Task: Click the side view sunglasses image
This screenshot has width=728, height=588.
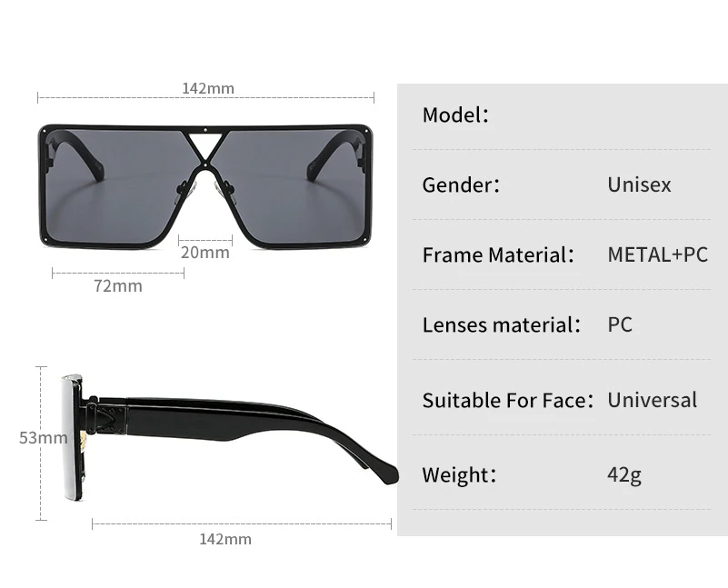Action: point(230,437)
